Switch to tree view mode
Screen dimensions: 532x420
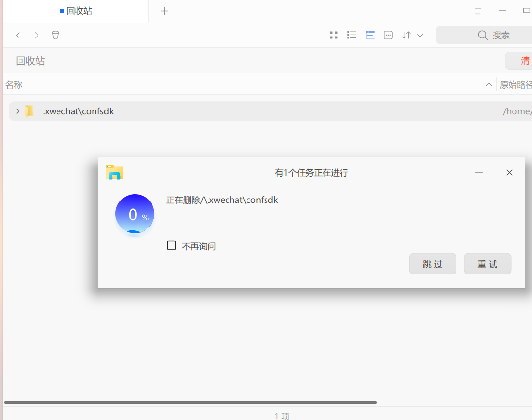click(x=370, y=35)
